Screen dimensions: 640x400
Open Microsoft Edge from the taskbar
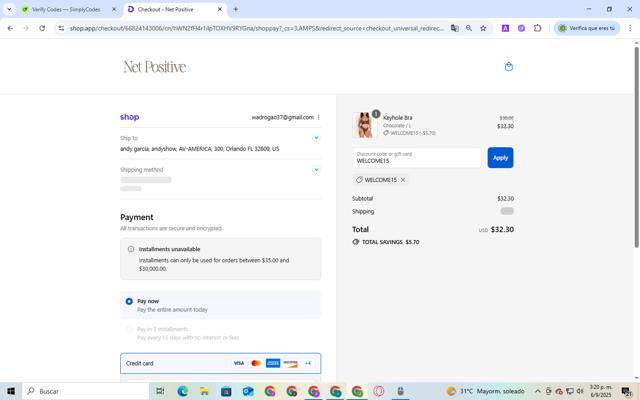[x=182, y=391]
